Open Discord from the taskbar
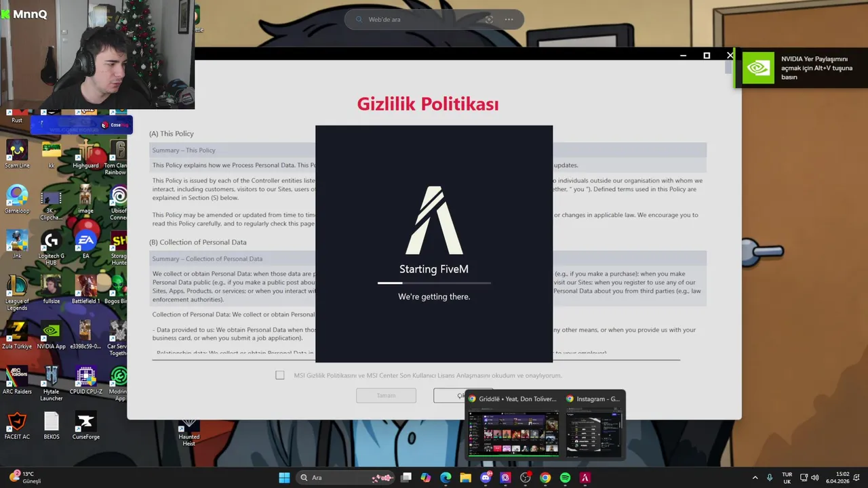 [x=486, y=478]
